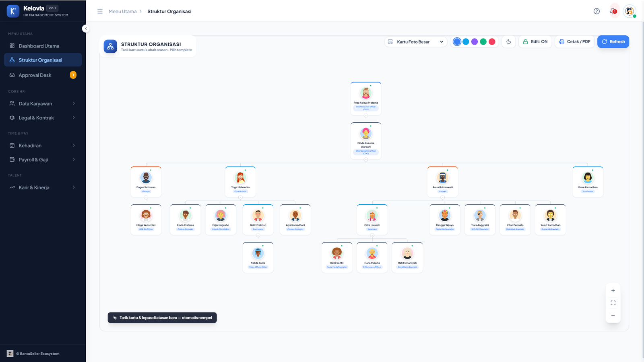
Task: Expand Karir & Kinerja submenu
Action: click(x=43, y=187)
